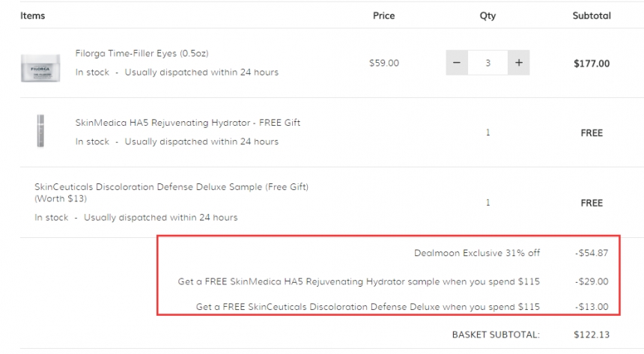This screenshot has width=644, height=354.
Task: Click the -$54.87 discount amount
Action: (x=591, y=253)
